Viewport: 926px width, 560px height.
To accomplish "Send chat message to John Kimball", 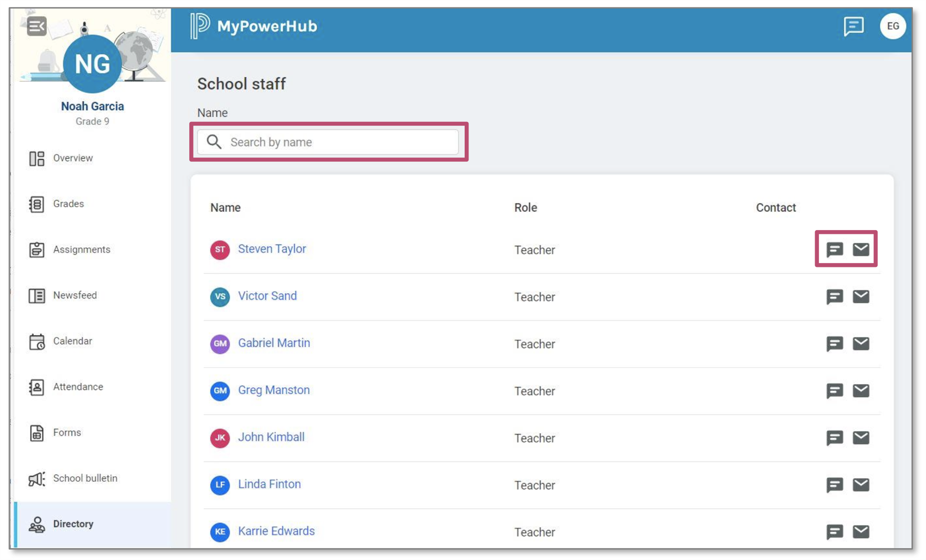I will point(835,438).
